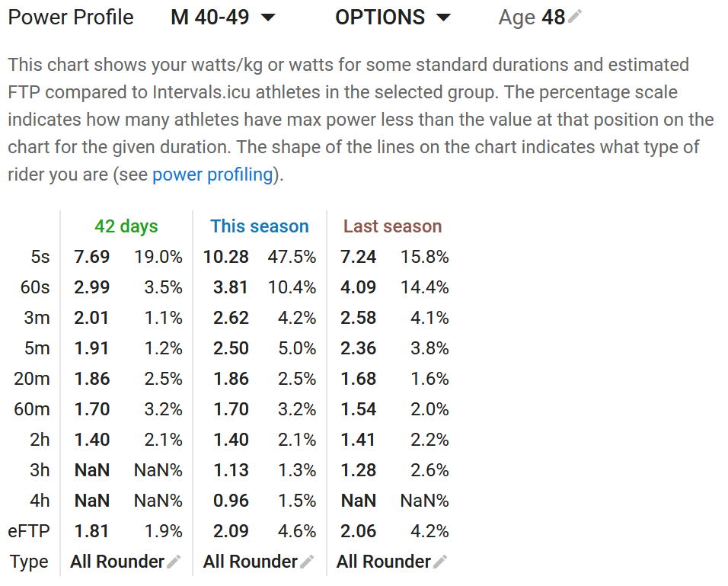Screen dimensions: 728x586
Task: Select the This season column header
Action: (x=260, y=226)
